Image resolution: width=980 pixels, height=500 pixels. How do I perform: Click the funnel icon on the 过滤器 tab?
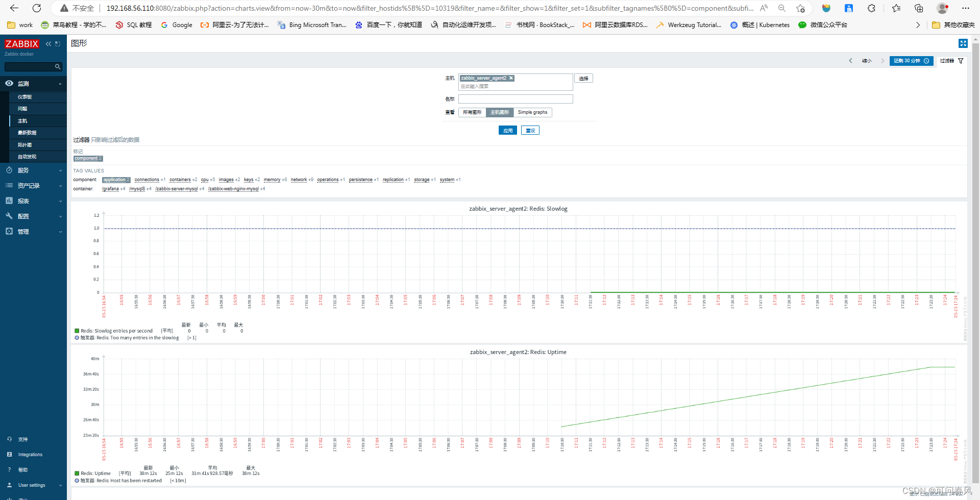click(961, 61)
